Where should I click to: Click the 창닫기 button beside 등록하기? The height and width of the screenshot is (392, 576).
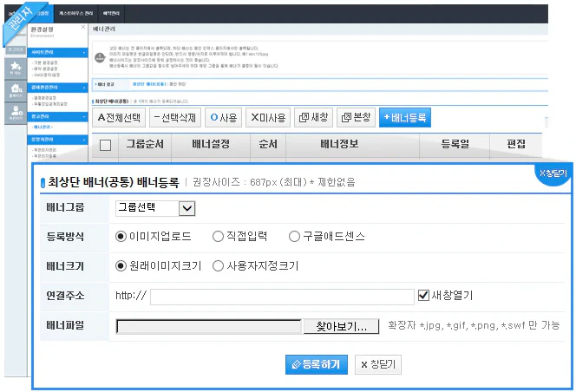click(x=378, y=364)
